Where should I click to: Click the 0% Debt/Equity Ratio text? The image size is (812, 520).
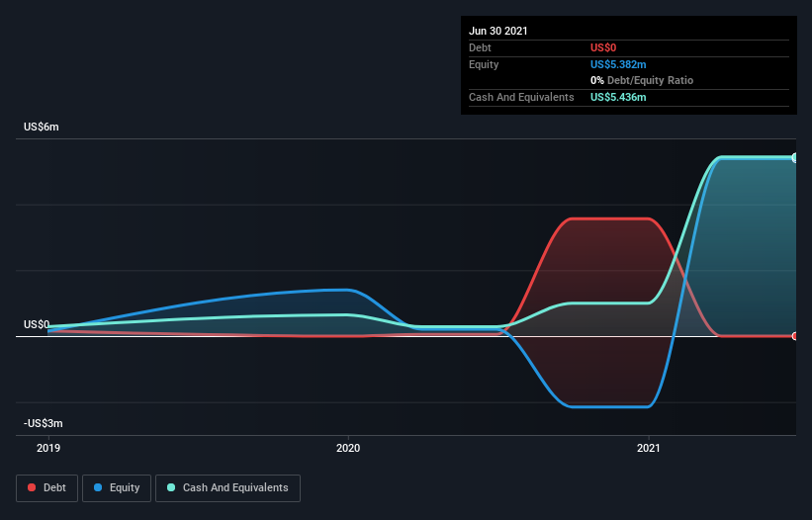[642, 81]
